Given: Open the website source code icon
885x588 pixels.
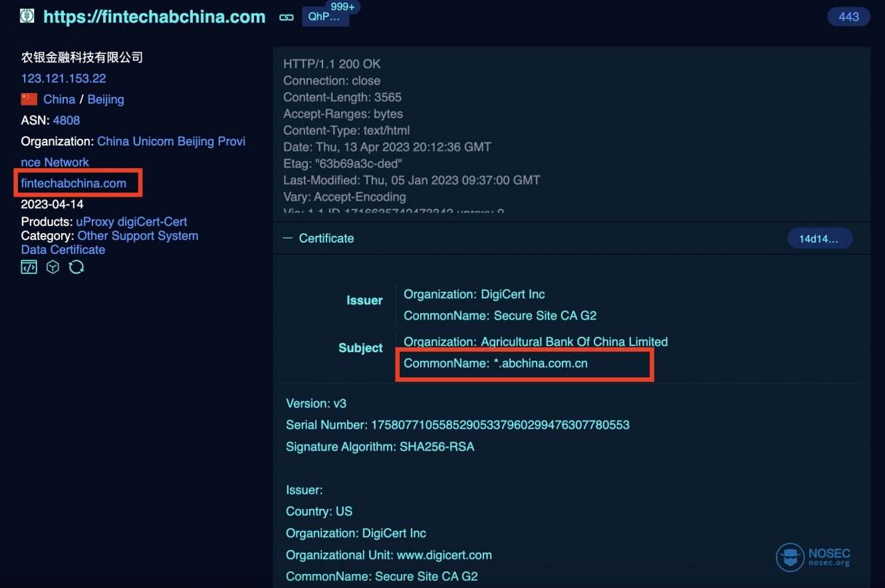Looking at the screenshot, I should pyautogui.click(x=29, y=267).
